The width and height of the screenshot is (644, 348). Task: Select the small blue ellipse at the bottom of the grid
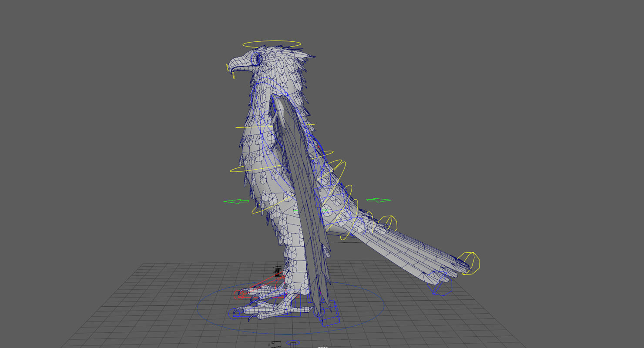[x=293, y=343]
